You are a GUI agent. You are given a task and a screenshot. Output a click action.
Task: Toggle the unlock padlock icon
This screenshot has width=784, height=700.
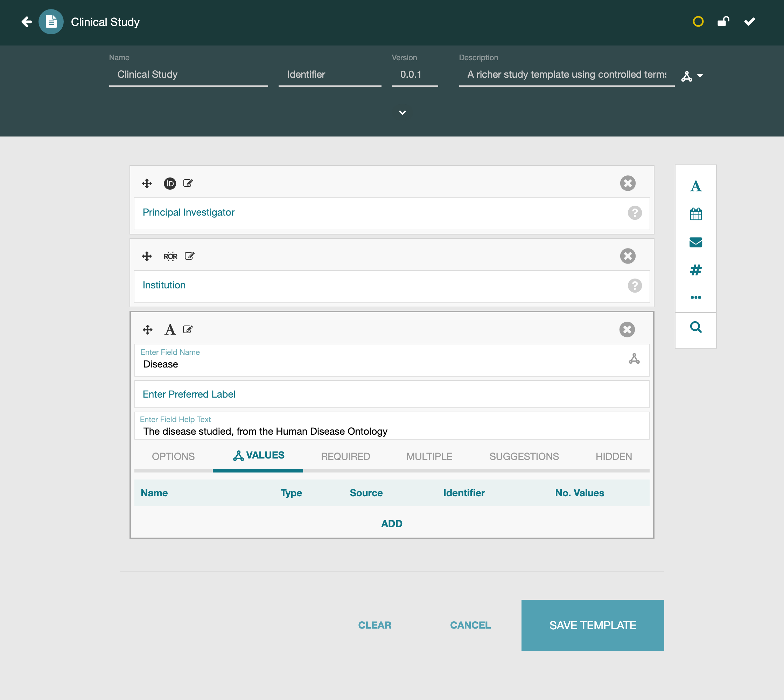723,22
